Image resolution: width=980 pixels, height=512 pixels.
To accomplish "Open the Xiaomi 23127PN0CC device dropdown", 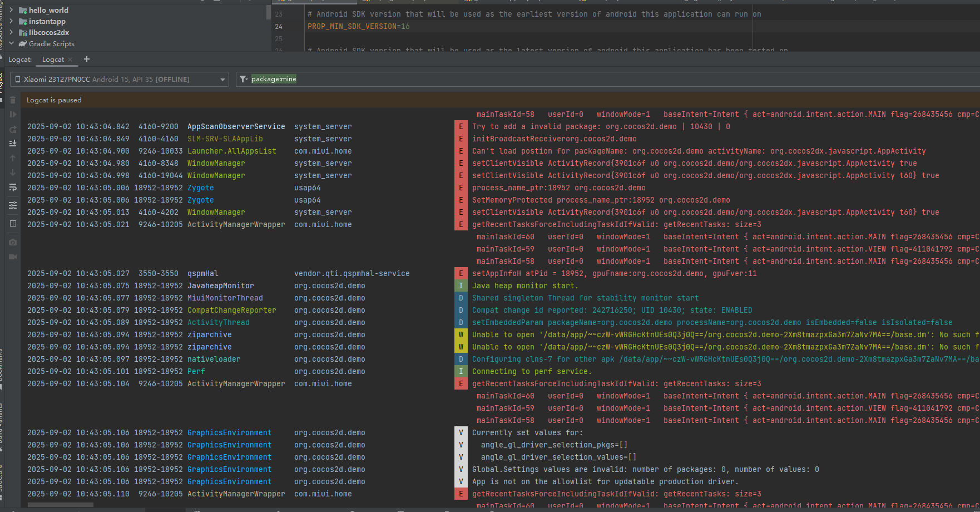I will click(x=120, y=79).
